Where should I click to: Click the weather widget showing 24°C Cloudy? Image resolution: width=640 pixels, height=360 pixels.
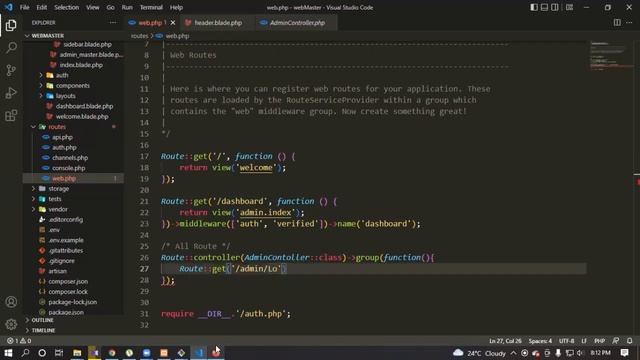480,353
